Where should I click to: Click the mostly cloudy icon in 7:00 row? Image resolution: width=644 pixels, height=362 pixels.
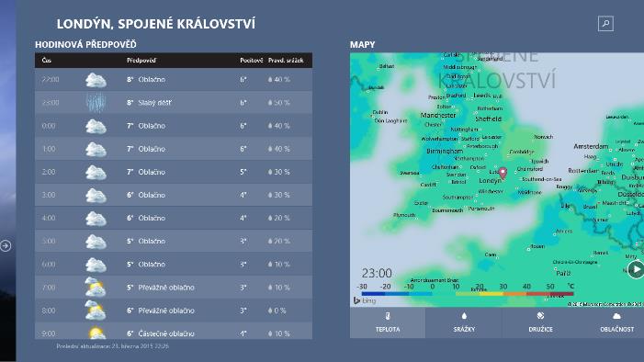click(96, 287)
